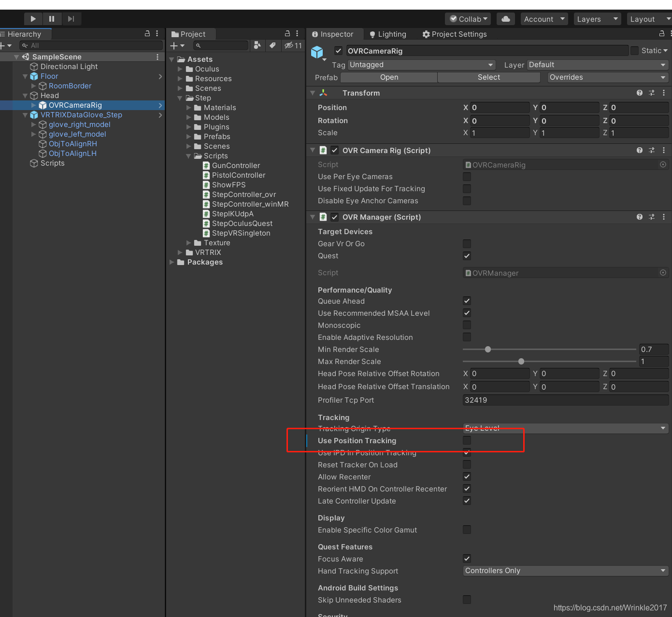Open the Layout dropdown button

[x=650, y=19]
